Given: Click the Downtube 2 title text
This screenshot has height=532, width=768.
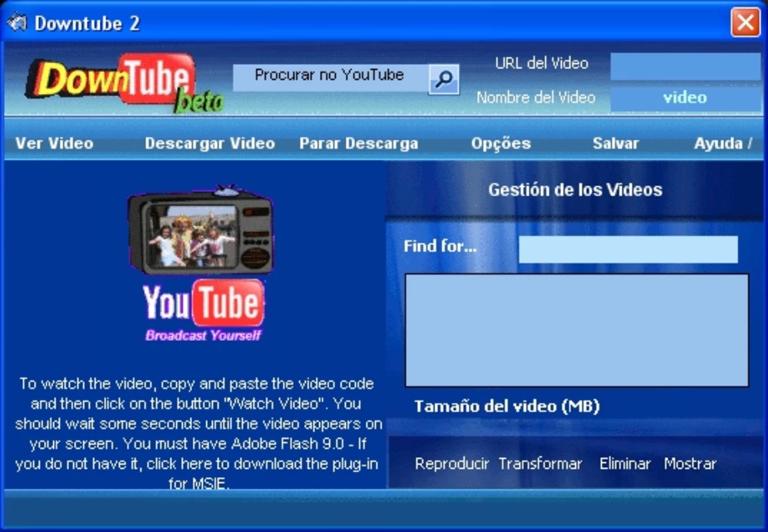Looking at the screenshot, I should pos(87,23).
